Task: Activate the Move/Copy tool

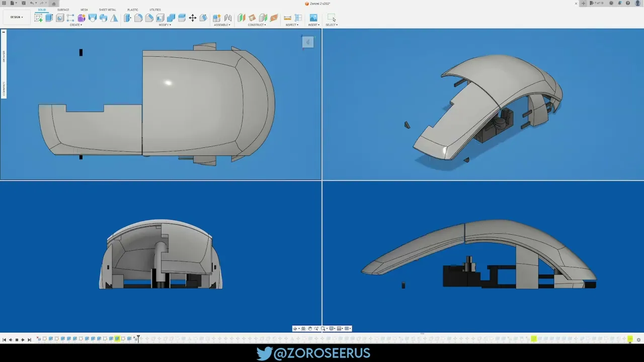Action: click(193, 18)
